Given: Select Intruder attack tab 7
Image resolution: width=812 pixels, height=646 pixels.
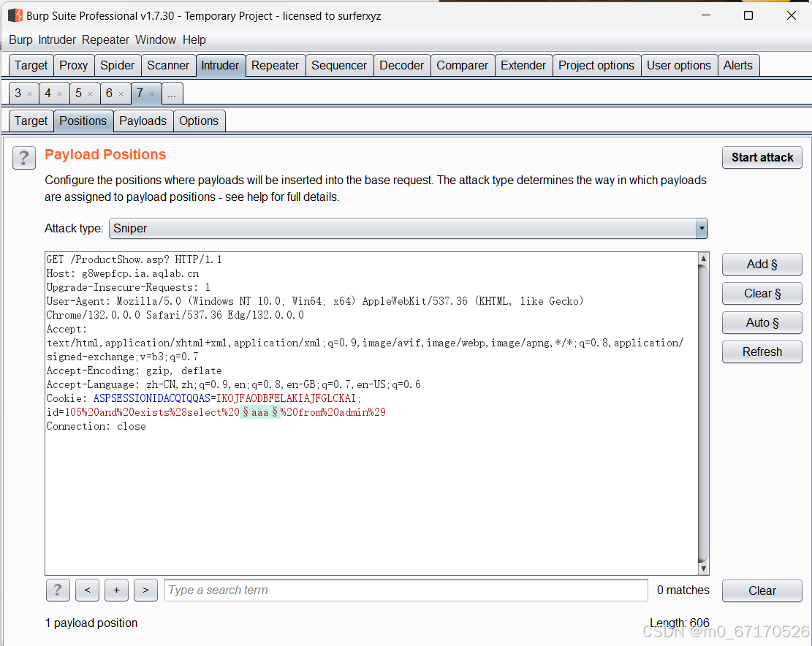Looking at the screenshot, I should click(140, 94).
